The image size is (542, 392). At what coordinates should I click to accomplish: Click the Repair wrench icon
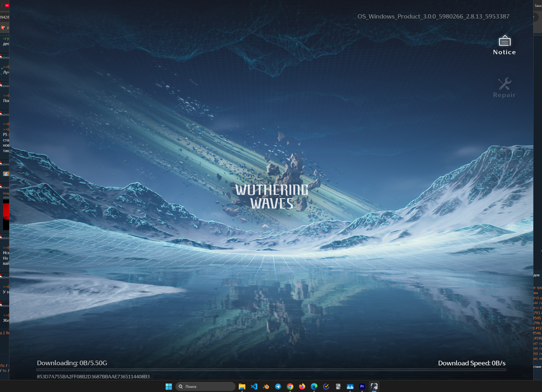[504, 84]
